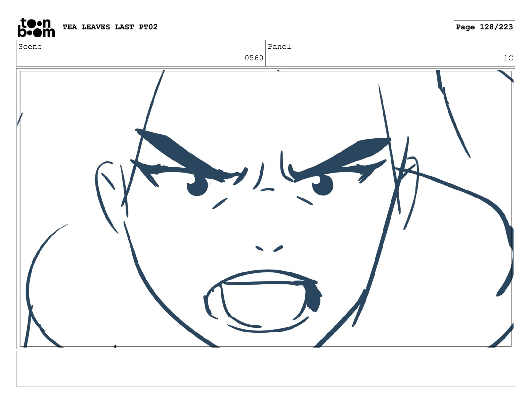532x411 pixels.
Task: Click the 'Panel' label
Action: coord(279,47)
